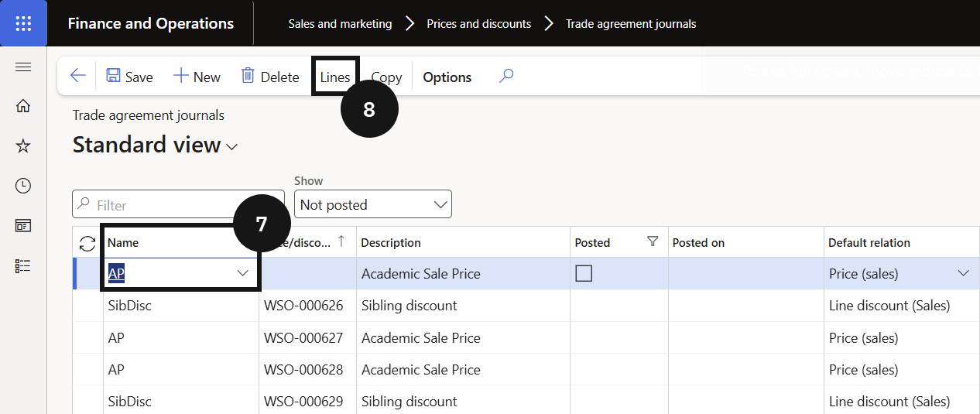Screen dimensions: 980x414
Task: Toggle Posted checkbox in the selected row
Action: [x=584, y=273]
